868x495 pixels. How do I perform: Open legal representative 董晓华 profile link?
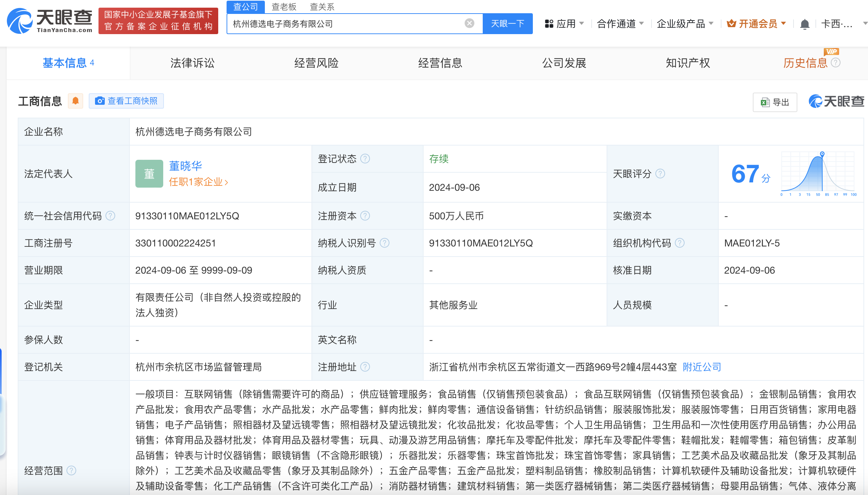tap(185, 166)
